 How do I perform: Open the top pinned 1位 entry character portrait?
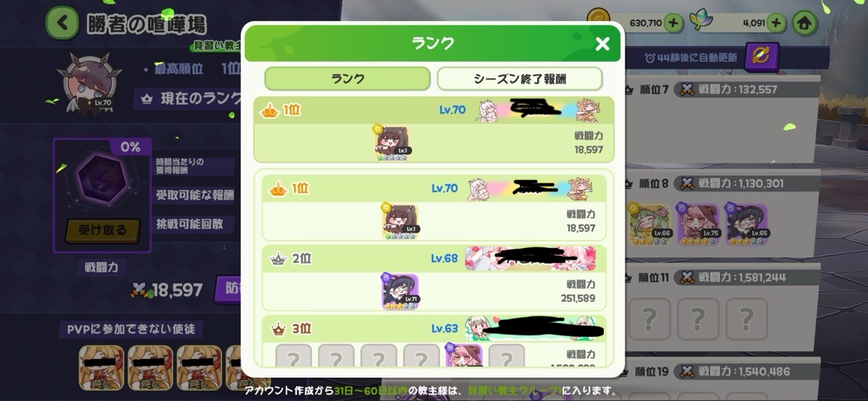coord(394,143)
